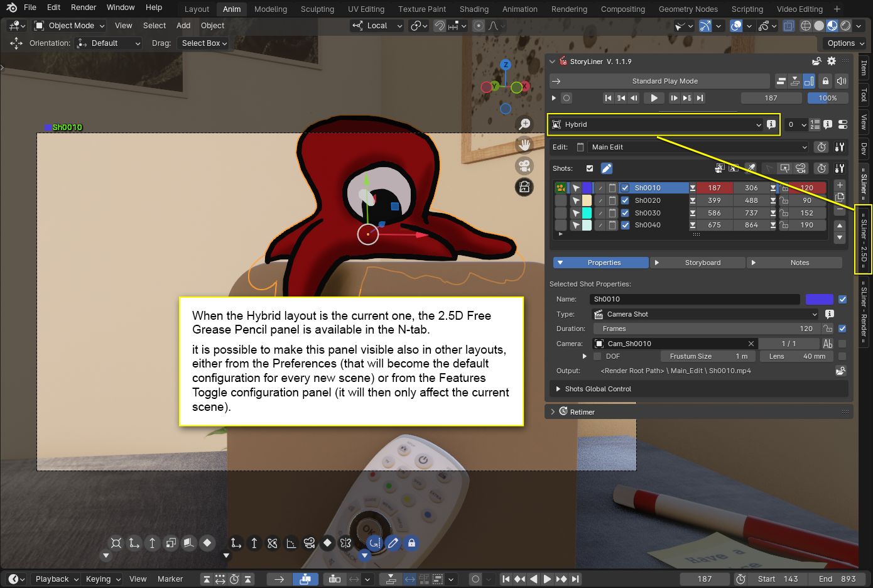Switch to the Sculpting workspace tab
This screenshot has height=588, width=873.
point(317,9)
